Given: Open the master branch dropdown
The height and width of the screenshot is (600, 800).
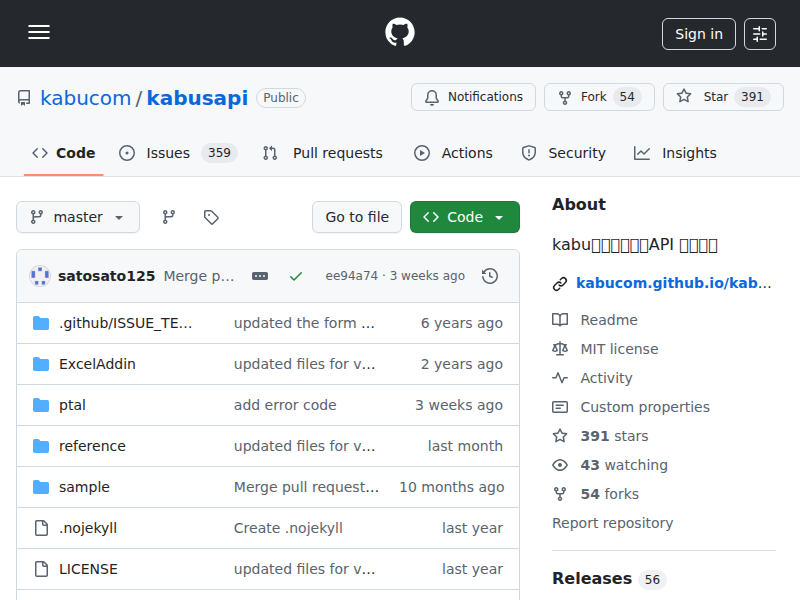Looking at the screenshot, I should 77,216.
